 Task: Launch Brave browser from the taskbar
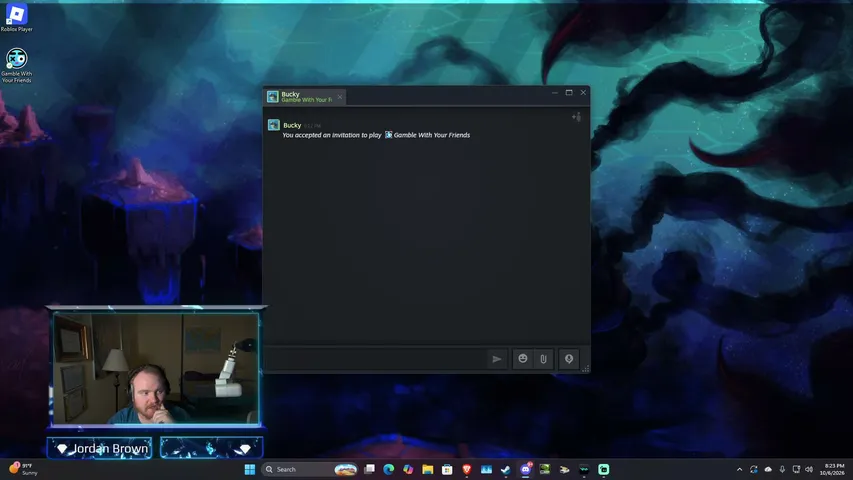(x=466, y=469)
